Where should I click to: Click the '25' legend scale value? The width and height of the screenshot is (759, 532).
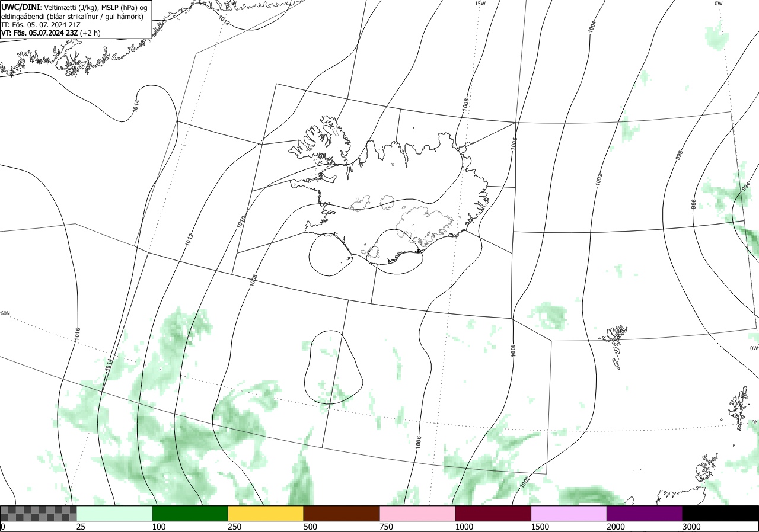click(81, 527)
